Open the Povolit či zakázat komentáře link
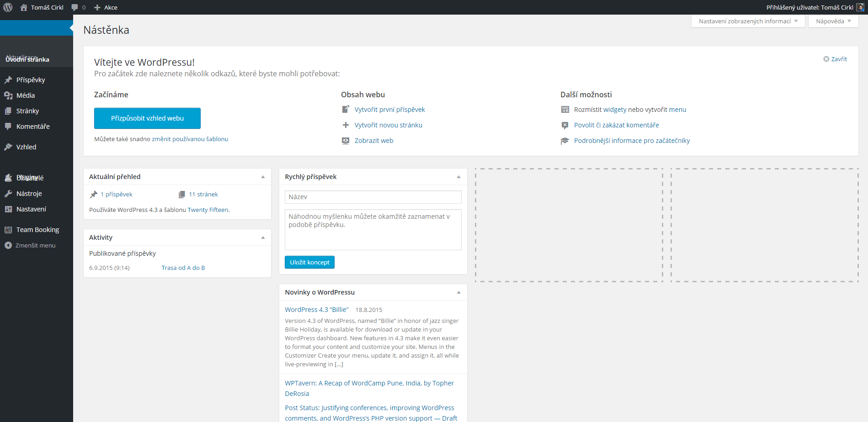The height and width of the screenshot is (422, 868). point(617,125)
